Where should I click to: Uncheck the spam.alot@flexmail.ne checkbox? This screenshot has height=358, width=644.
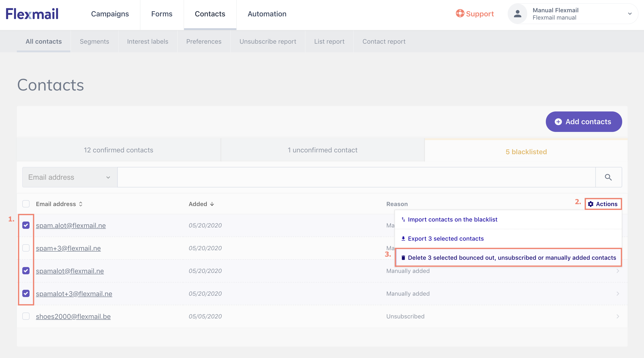pos(26,225)
